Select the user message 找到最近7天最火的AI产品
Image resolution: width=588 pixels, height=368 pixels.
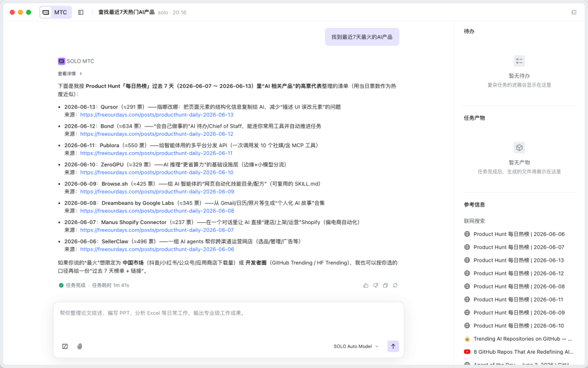(362, 37)
